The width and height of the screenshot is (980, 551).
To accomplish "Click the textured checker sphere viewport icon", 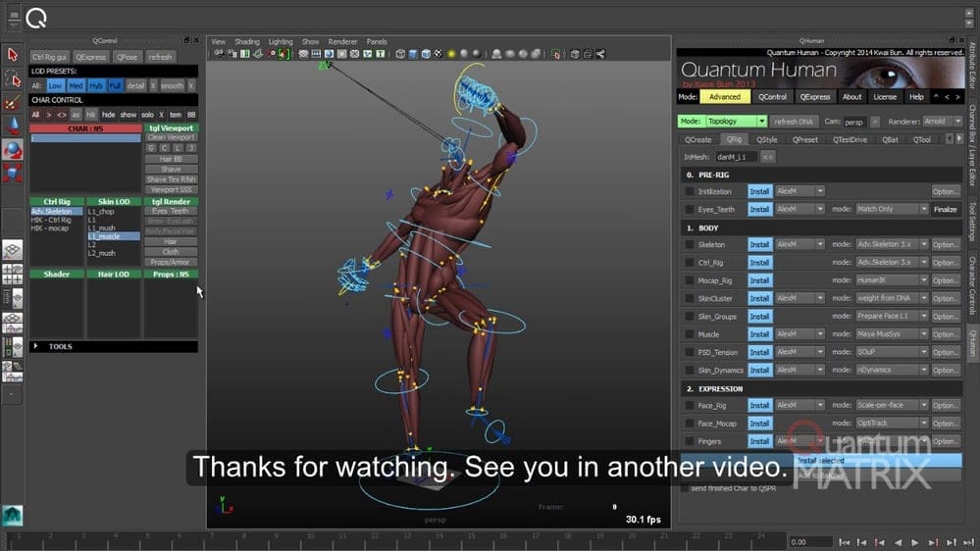I will [438, 55].
